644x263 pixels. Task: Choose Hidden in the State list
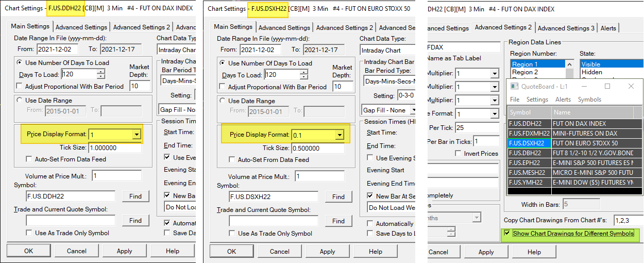point(611,72)
